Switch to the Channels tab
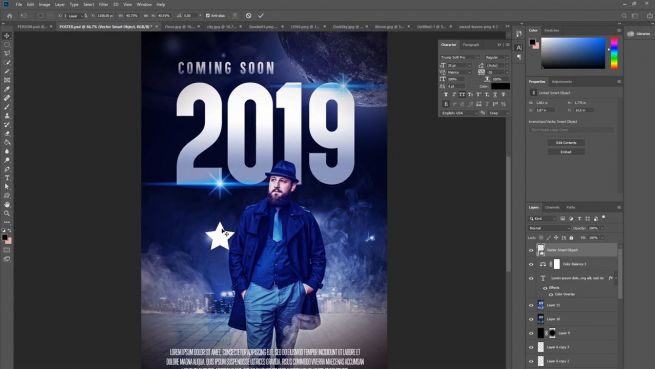 (552, 207)
